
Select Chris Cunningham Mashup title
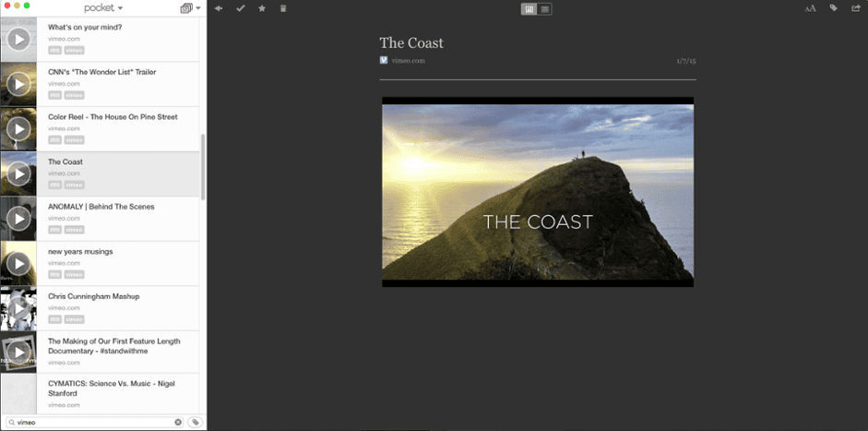click(94, 296)
